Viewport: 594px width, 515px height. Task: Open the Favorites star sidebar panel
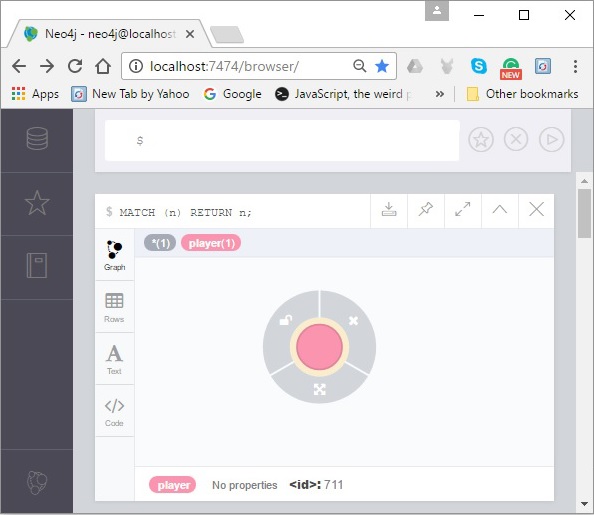37,203
